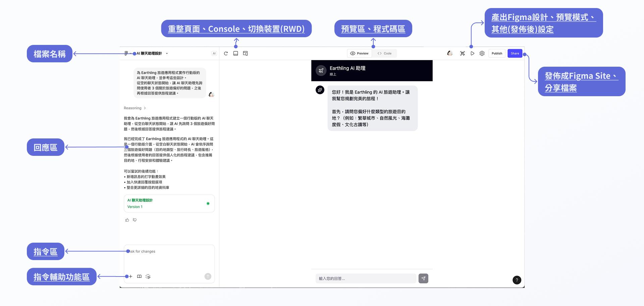The width and height of the screenshot is (644, 306).
Task: Click the copy design to Figma icon
Action: 463,54
